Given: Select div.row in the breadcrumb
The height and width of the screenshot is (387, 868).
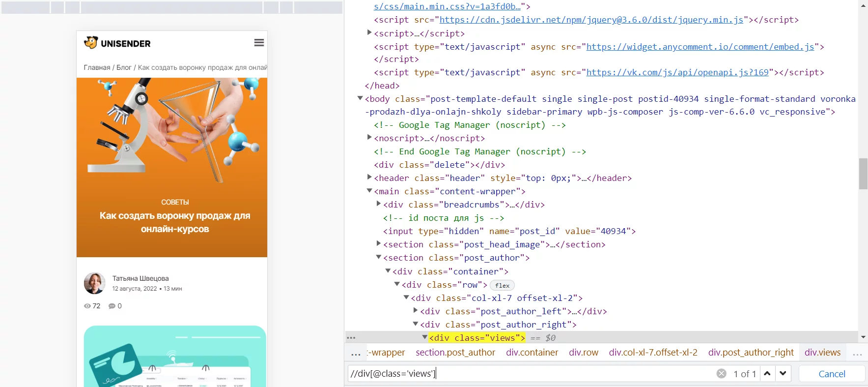Looking at the screenshot, I should [584, 353].
